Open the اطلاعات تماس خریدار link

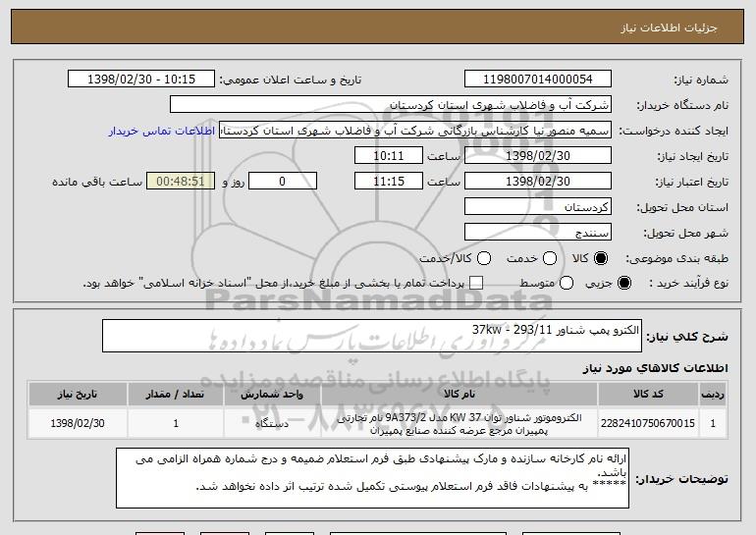coord(162,132)
